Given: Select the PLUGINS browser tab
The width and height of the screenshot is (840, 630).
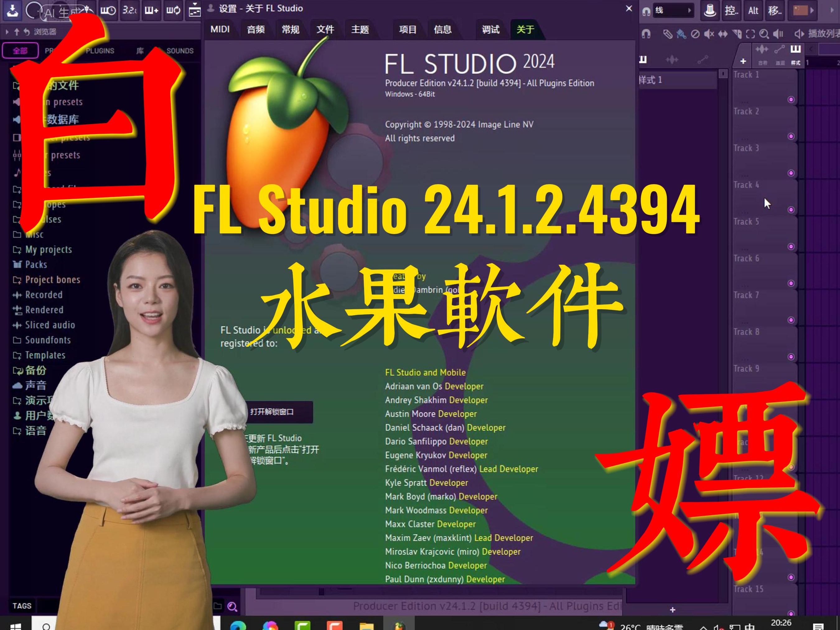Looking at the screenshot, I should coord(100,50).
